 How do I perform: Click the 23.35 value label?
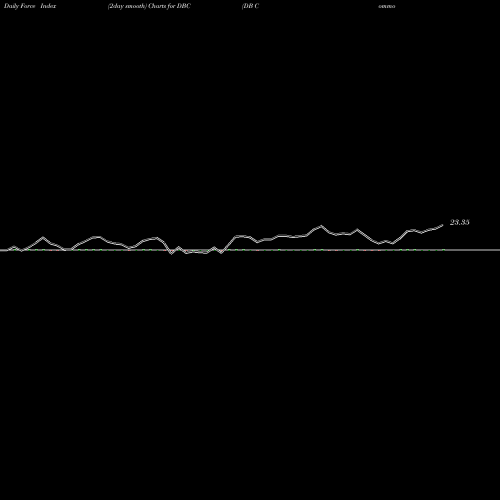click(460, 222)
